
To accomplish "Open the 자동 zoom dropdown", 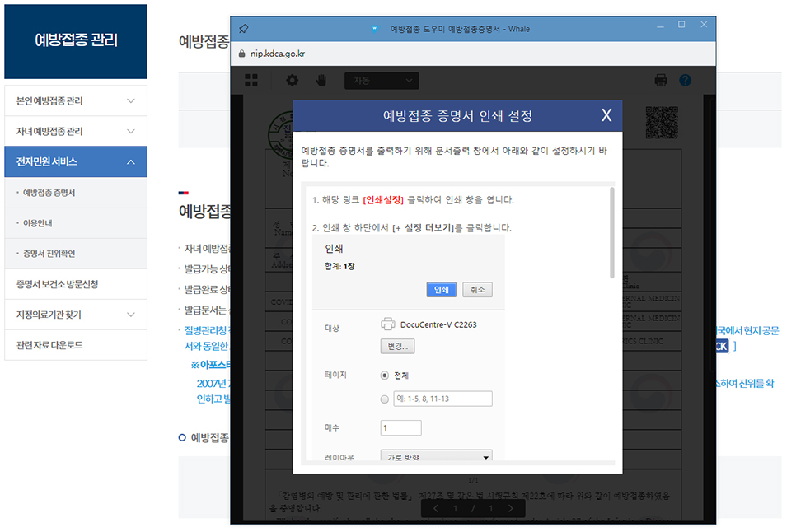I will pyautogui.click(x=382, y=81).
